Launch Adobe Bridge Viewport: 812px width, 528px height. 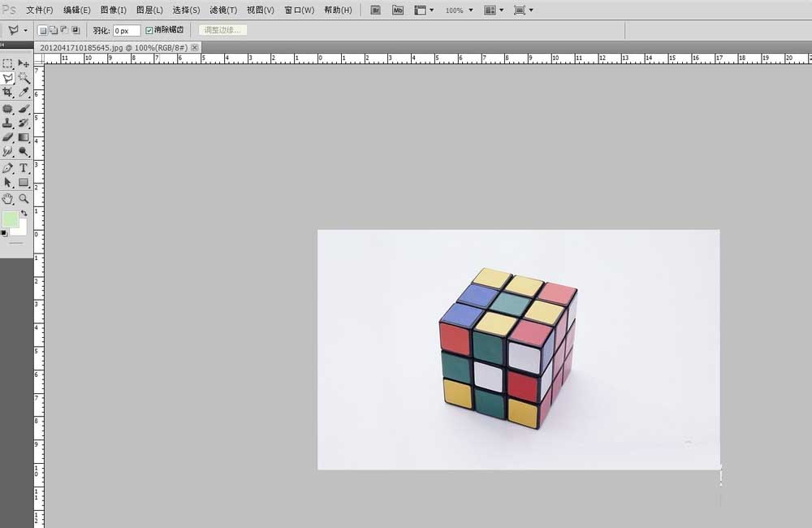pyautogui.click(x=375, y=10)
